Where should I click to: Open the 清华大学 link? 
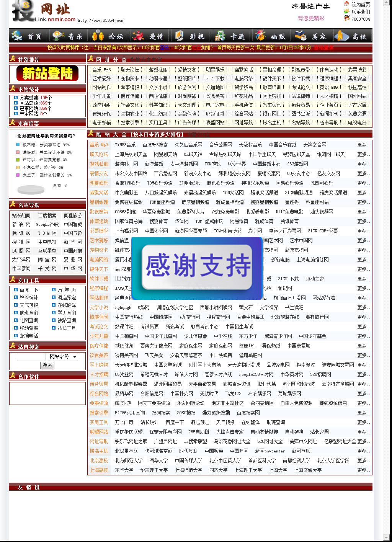tap(158, 460)
